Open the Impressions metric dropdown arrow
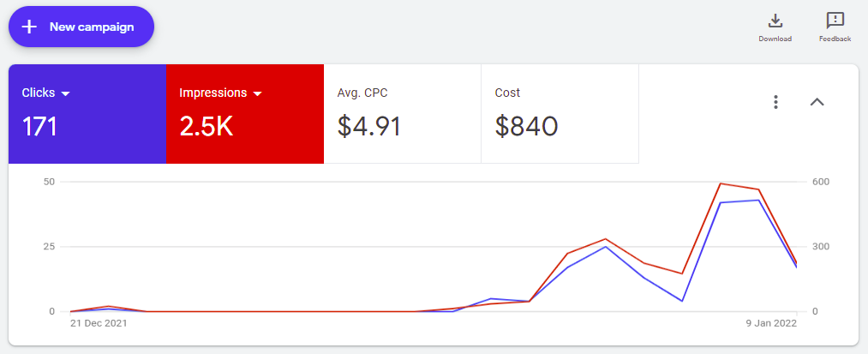868x354 pixels. coord(256,93)
